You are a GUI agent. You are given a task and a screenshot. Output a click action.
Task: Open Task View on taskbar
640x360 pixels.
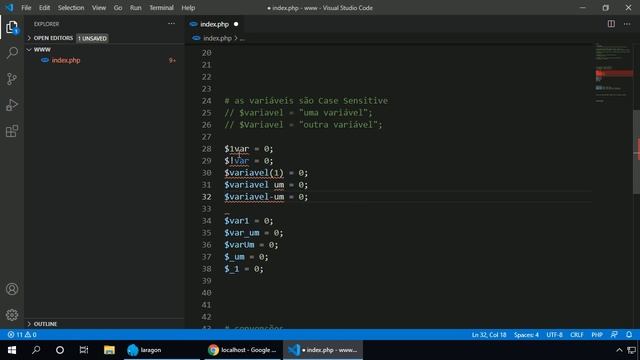(x=84, y=350)
